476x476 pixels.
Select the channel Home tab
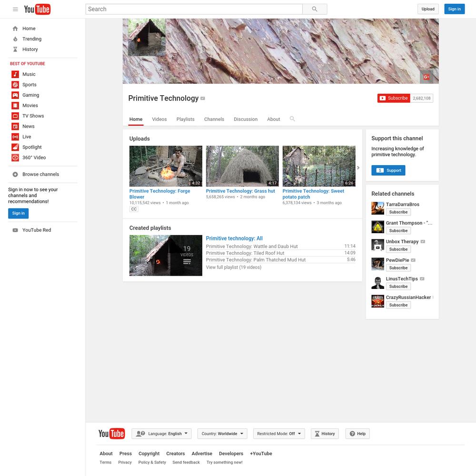(x=136, y=119)
